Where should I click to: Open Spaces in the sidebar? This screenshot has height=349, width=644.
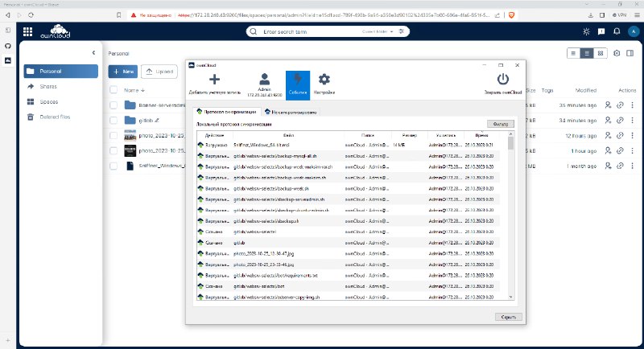point(61,101)
